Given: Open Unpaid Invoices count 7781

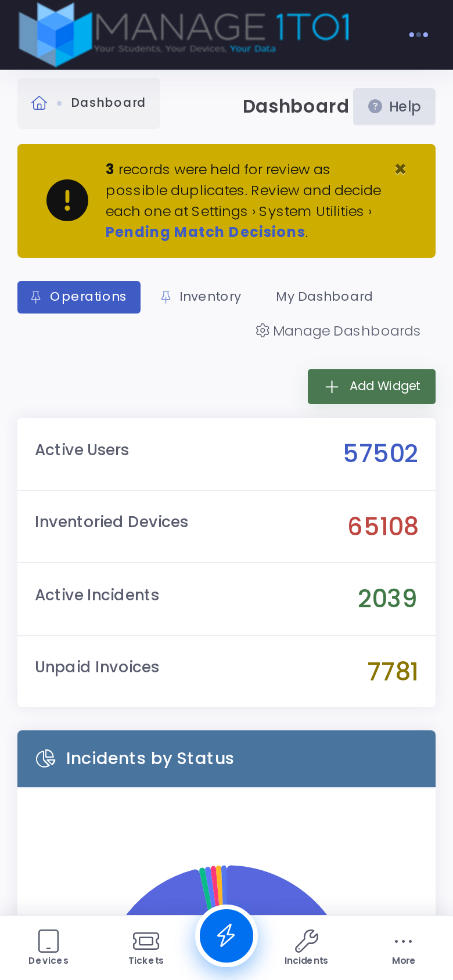Looking at the screenshot, I should [x=393, y=672].
